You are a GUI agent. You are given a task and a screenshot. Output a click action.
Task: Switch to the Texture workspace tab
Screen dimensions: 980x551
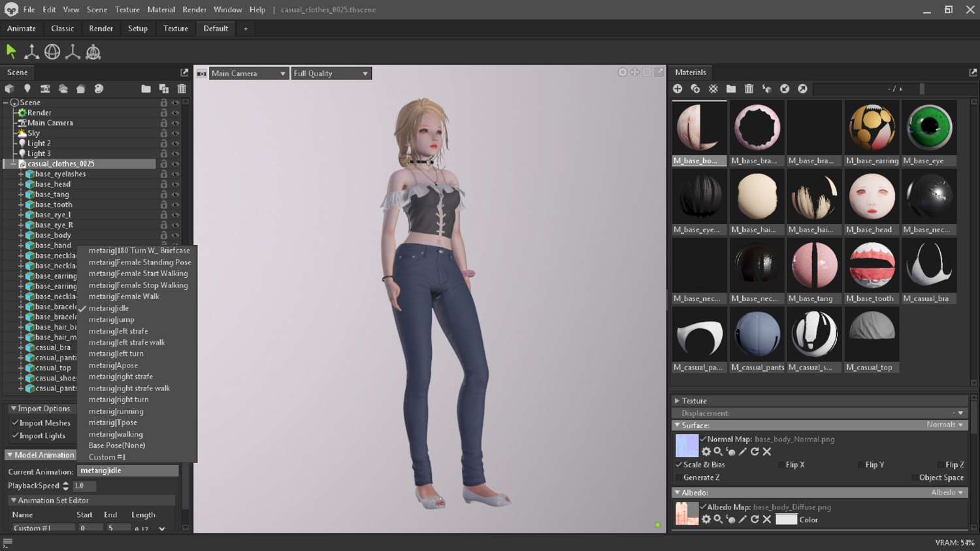point(176,29)
